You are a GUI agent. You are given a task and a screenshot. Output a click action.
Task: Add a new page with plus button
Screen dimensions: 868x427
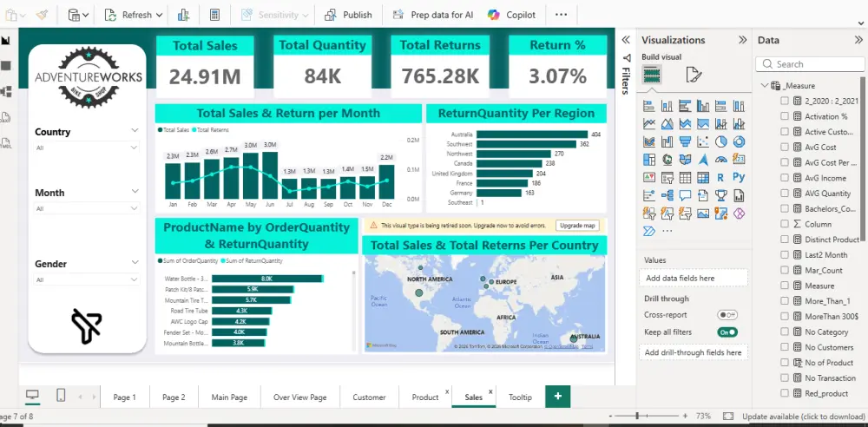[558, 396]
